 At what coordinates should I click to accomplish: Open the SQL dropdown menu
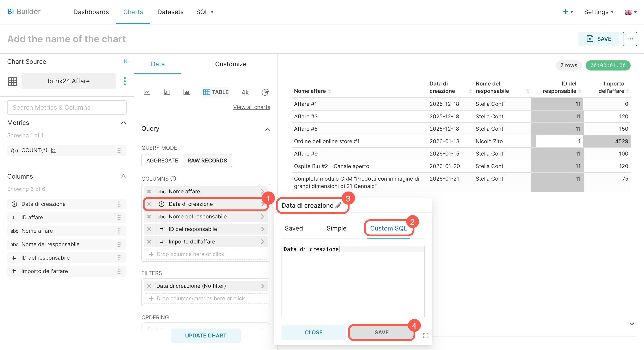(x=205, y=12)
